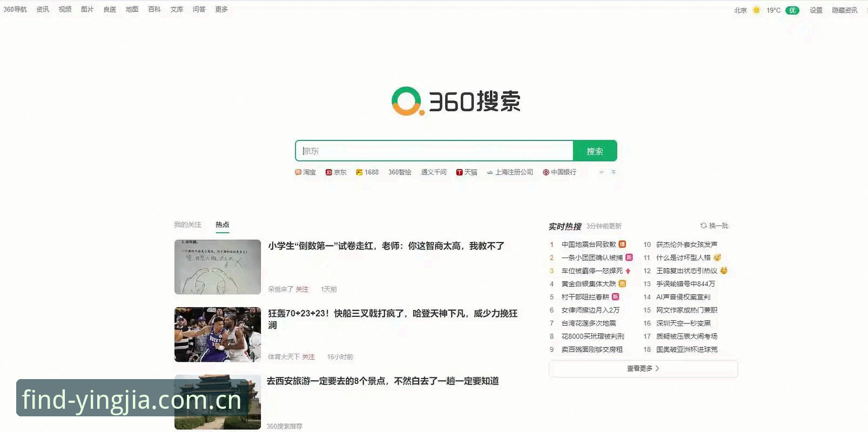Open the 360智绘 shortcut
Viewport: 868px width, 432px height.
click(400, 172)
